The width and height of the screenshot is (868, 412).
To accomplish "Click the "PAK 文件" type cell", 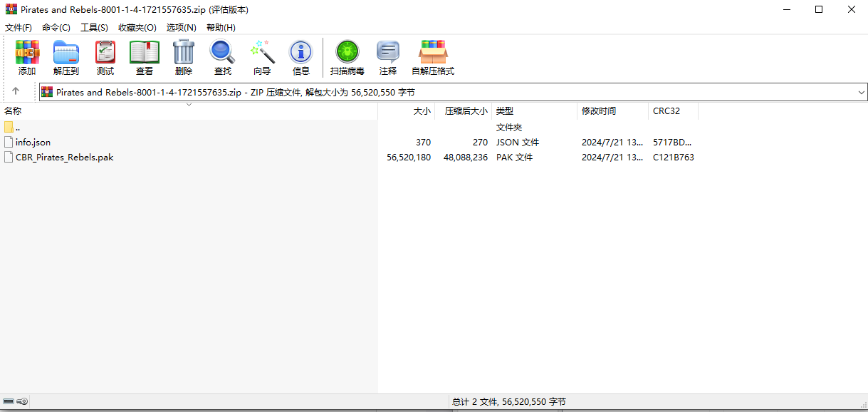I will [x=515, y=157].
